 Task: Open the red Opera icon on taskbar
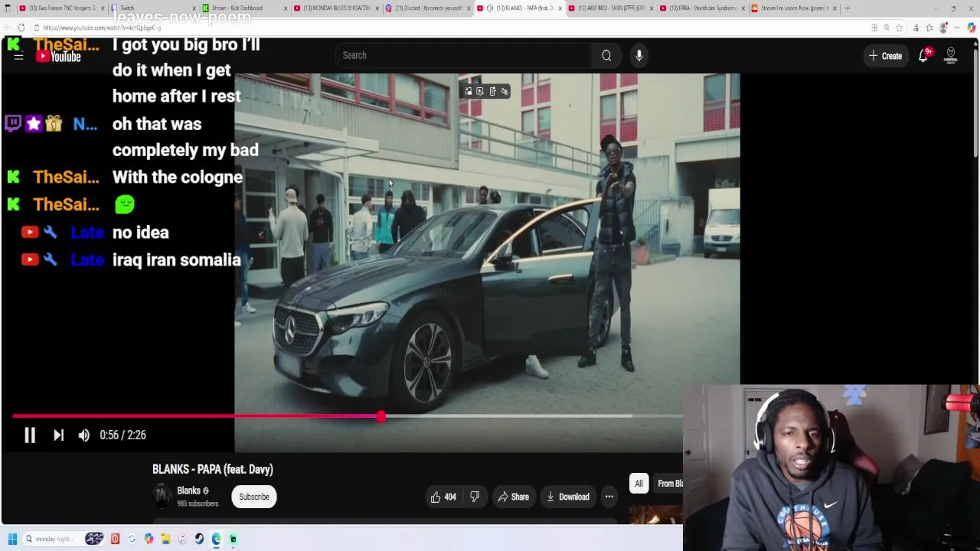point(115,539)
